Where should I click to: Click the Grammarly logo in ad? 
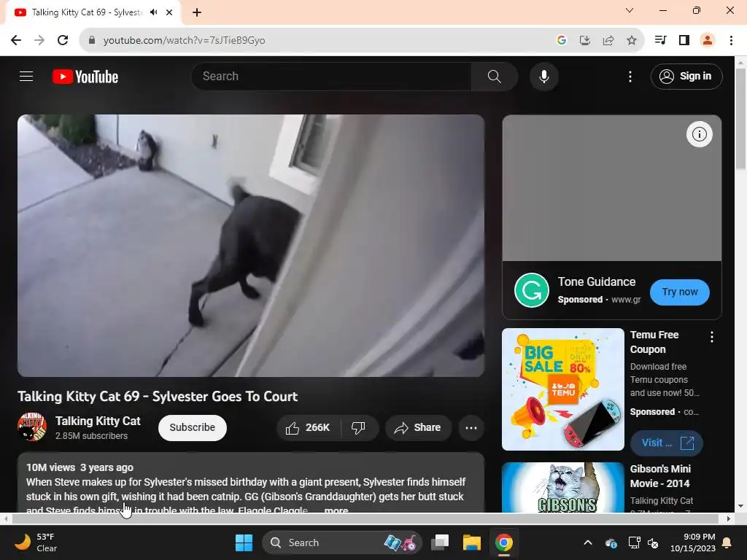click(531, 290)
